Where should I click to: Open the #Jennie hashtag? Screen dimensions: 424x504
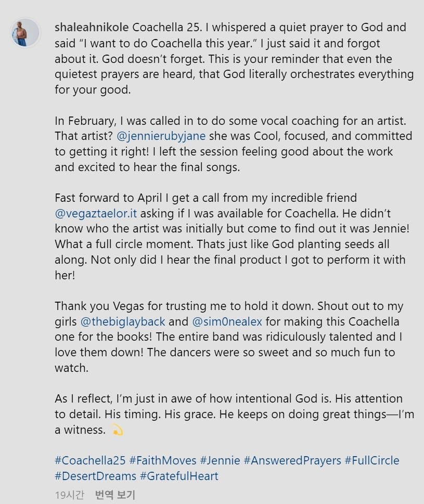[x=220, y=461]
